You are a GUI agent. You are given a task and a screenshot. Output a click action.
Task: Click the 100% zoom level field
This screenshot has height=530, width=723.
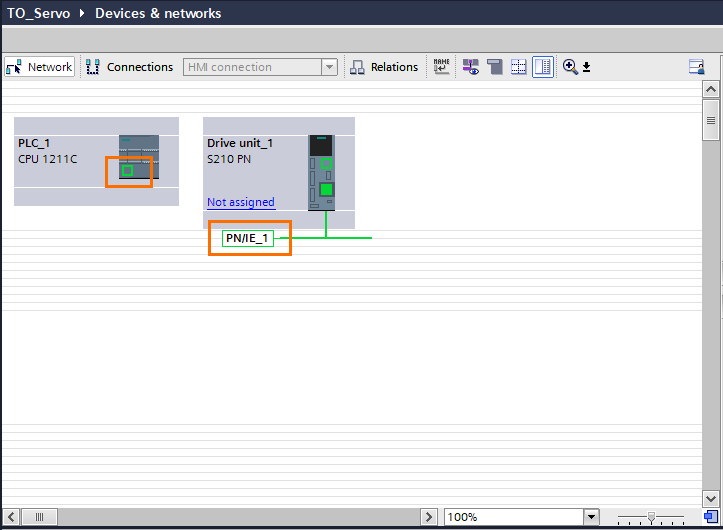pos(514,517)
